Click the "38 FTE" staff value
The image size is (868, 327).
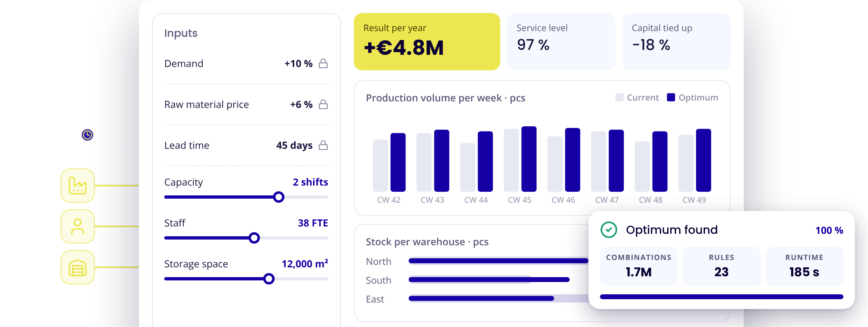tap(313, 223)
